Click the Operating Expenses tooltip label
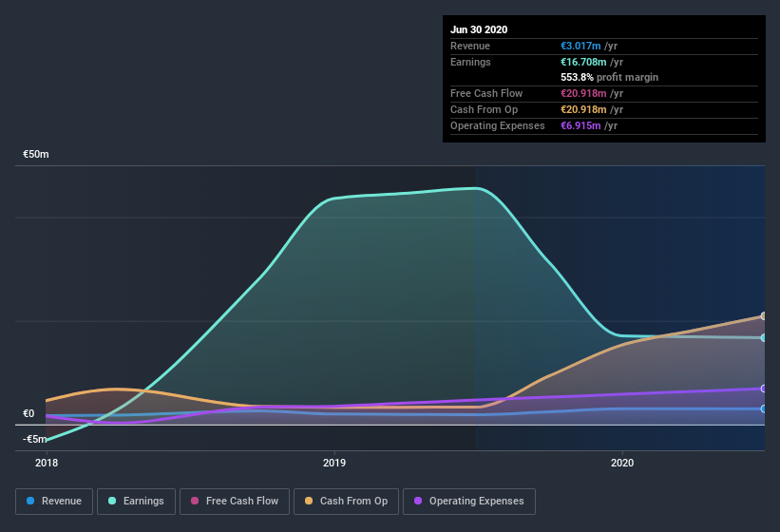This screenshot has width=780, height=532. (x=498, y=125)
